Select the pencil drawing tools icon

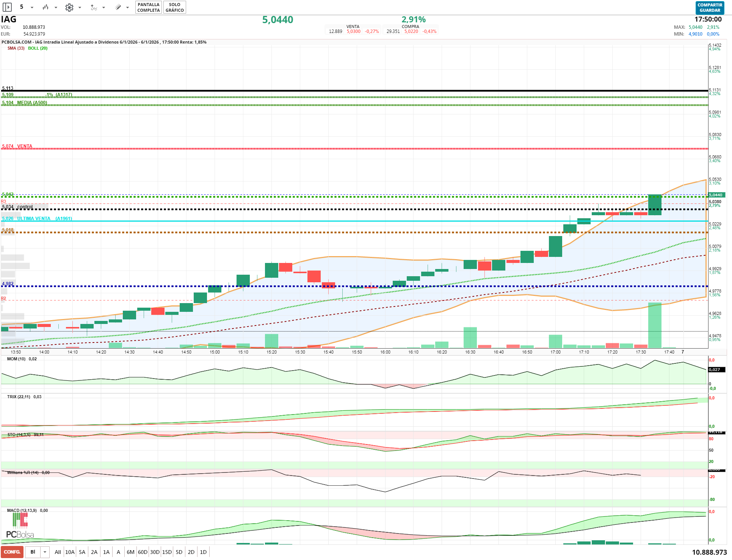pyautogui.click(x=118, y=7)
